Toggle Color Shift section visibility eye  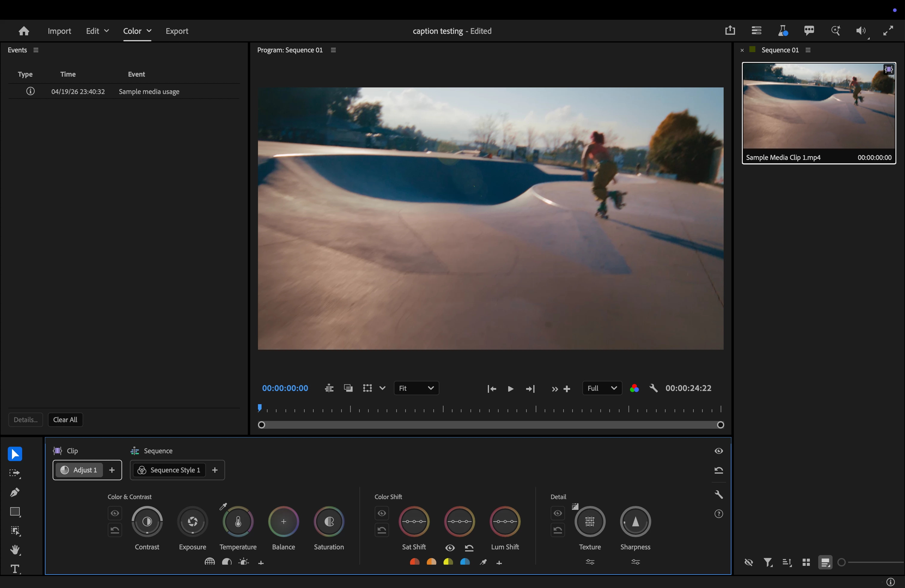coord(382,513)
